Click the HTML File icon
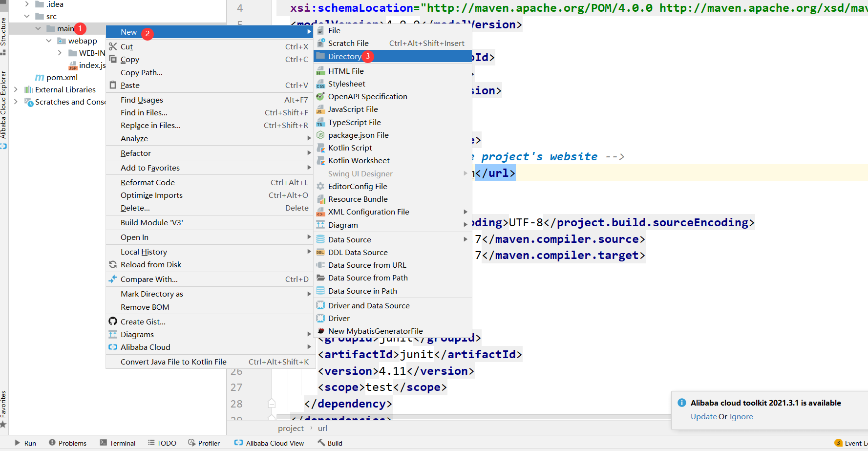Viewport: 868px width, 451px height. click(x=320, y=71)
